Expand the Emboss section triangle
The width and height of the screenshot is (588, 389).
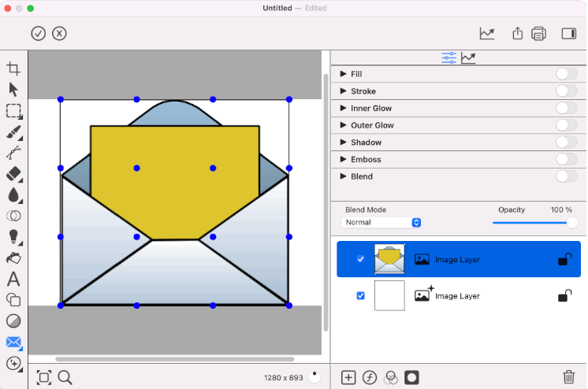(x=343, y=159)
